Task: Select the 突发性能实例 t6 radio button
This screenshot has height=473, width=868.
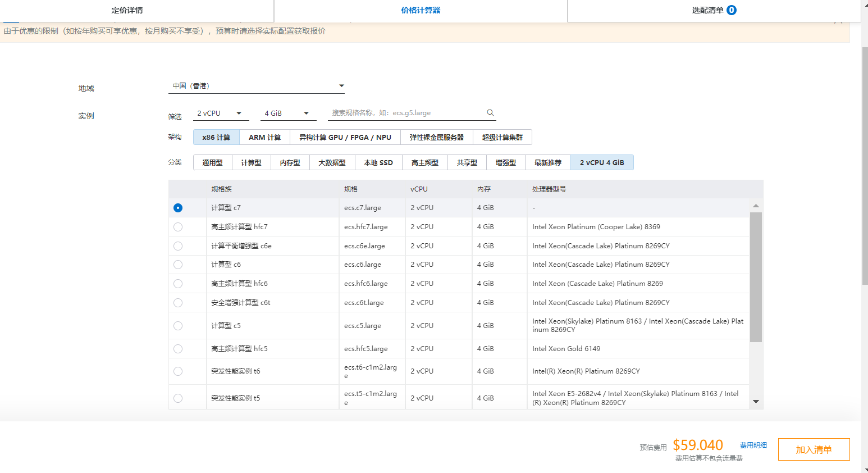Action: (178, 371)
